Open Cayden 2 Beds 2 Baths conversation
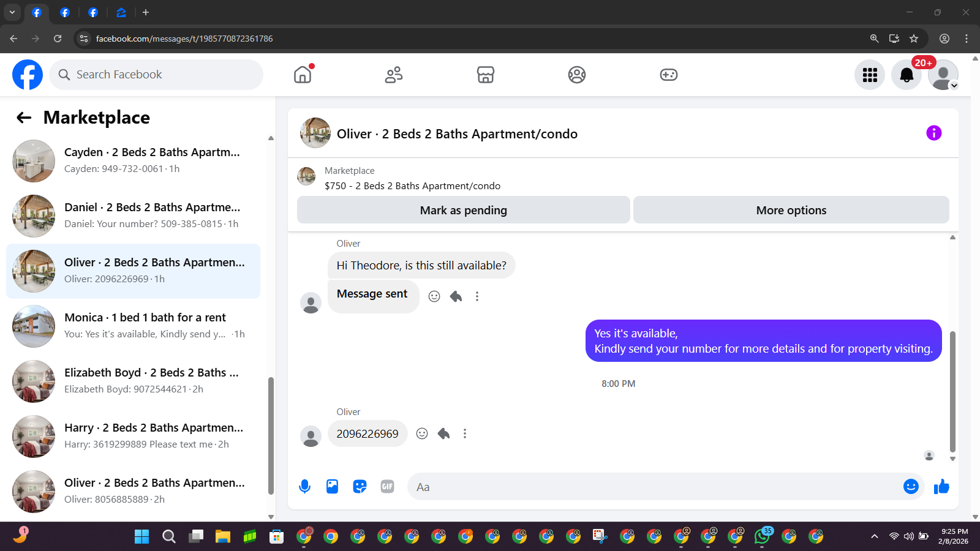 133,161
